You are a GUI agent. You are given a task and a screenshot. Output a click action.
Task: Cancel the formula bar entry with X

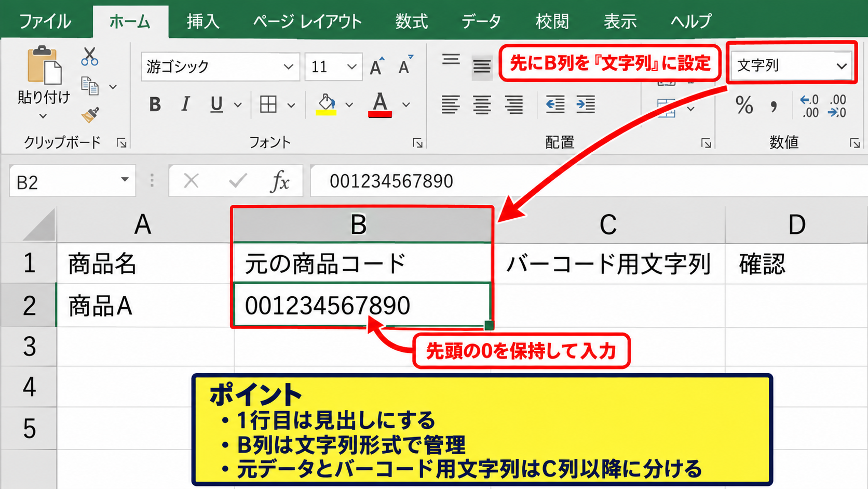point(191,181)
